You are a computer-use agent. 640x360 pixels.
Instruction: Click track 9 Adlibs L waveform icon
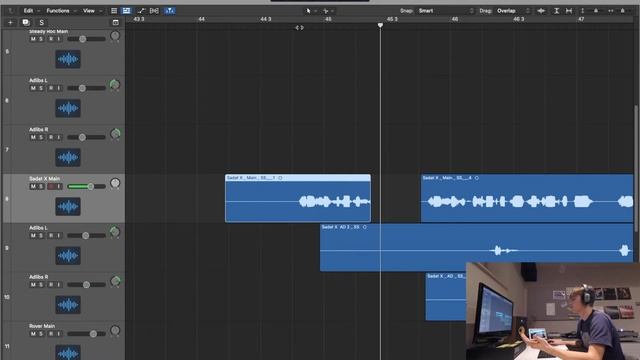point(68,256)
